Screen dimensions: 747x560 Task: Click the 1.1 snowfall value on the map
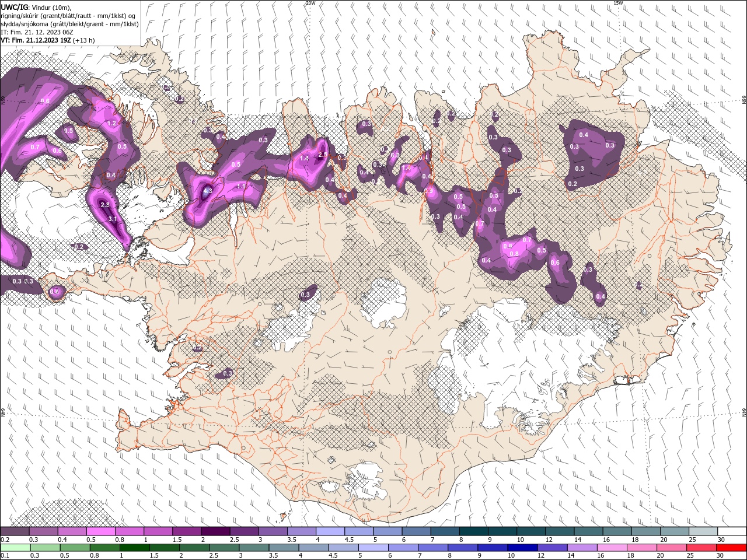(242, 186)
